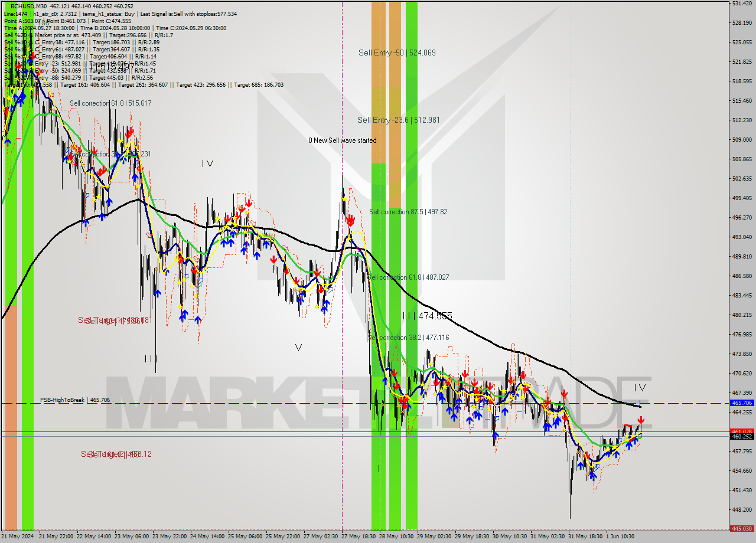Click the 509.000 price axis value

pos(741,140)
